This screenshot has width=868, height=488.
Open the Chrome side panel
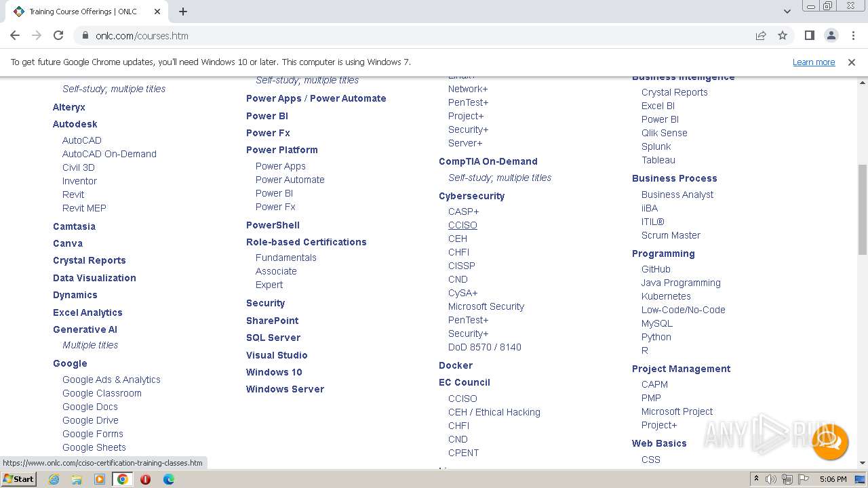click(809, 35)
